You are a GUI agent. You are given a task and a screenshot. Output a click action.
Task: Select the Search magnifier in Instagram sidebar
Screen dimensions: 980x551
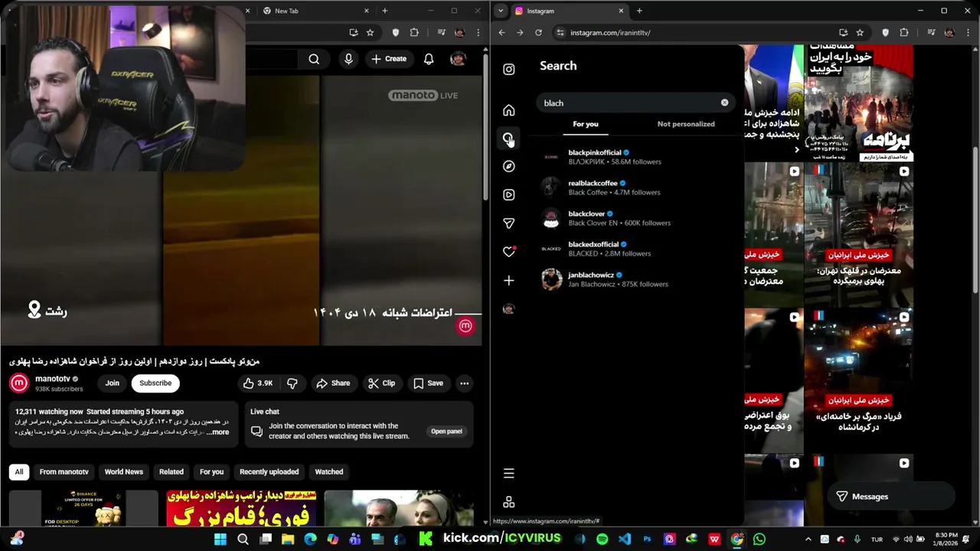[x=508, y=139]
